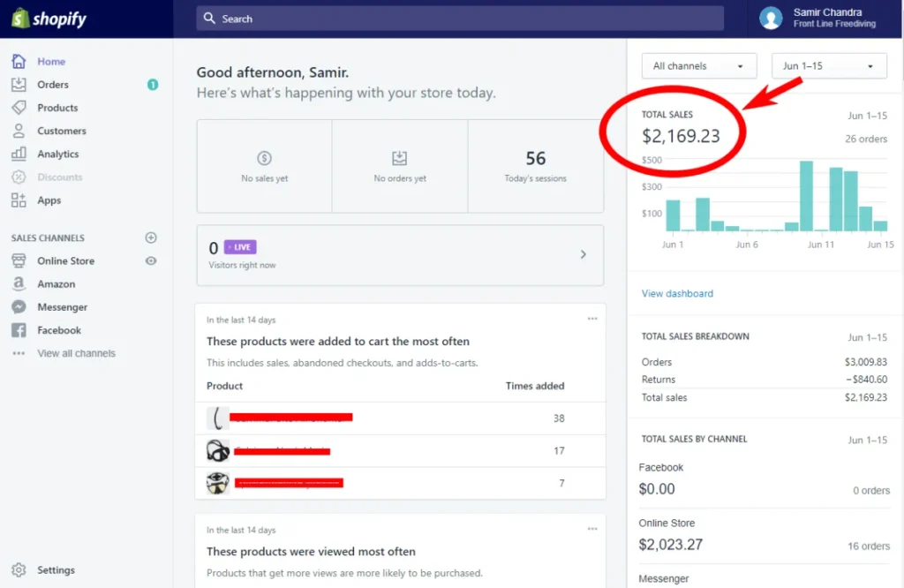Click the Messenger channel label in sales panel
Viewport: 904px width, 588px height.
coord(664,579)
